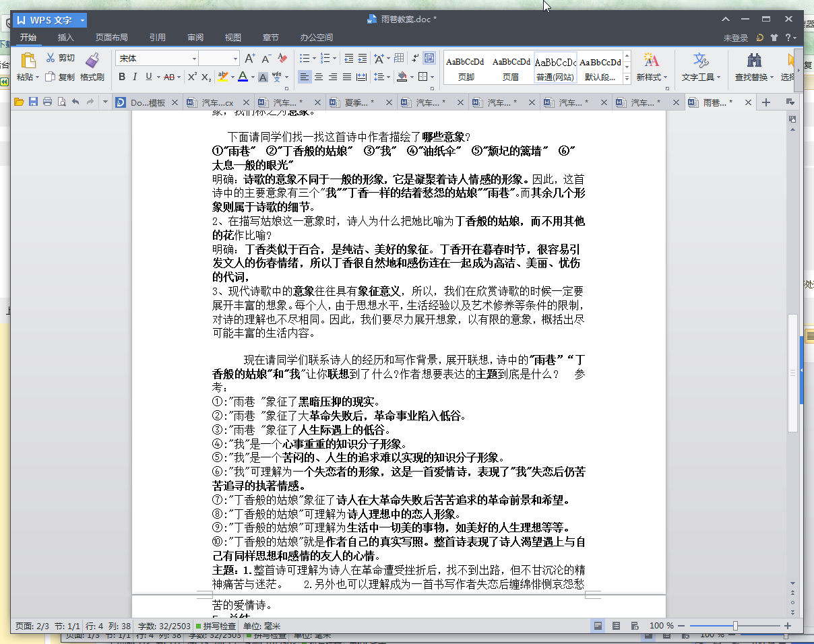Center-align paragraph text

(319, 77)
